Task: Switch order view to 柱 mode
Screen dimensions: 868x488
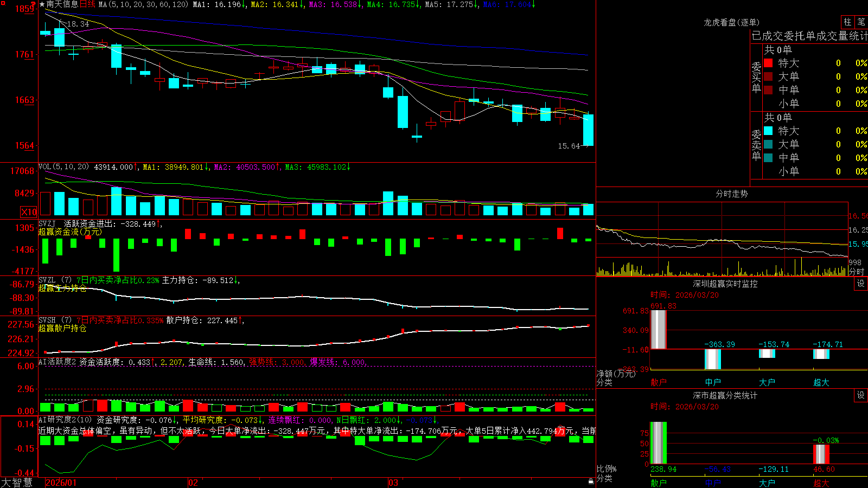Action: (x=847, y=22)
